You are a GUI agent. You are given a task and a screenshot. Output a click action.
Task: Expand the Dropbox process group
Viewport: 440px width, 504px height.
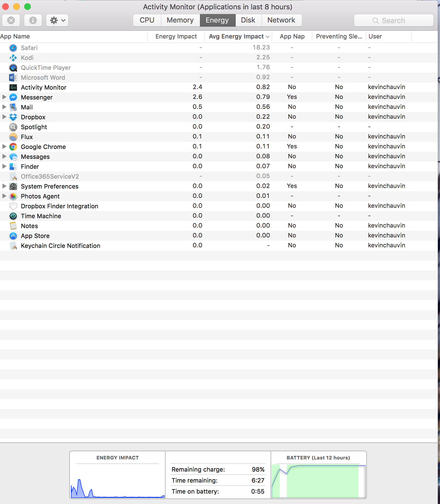(4, 117)
